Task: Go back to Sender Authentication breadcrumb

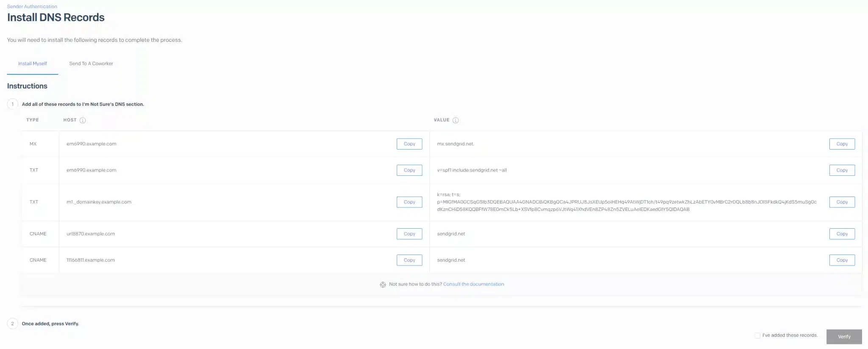Action: click(32, 6)
